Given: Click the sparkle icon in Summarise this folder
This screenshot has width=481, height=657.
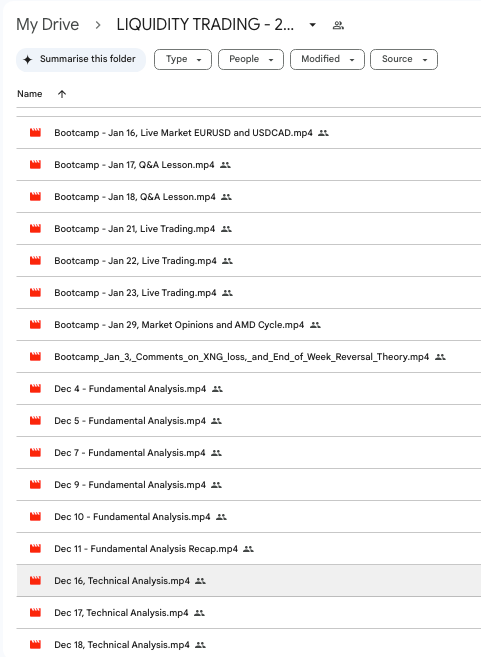Looking at the screenshot, I should pyautogui.click(x=28, y=59).
